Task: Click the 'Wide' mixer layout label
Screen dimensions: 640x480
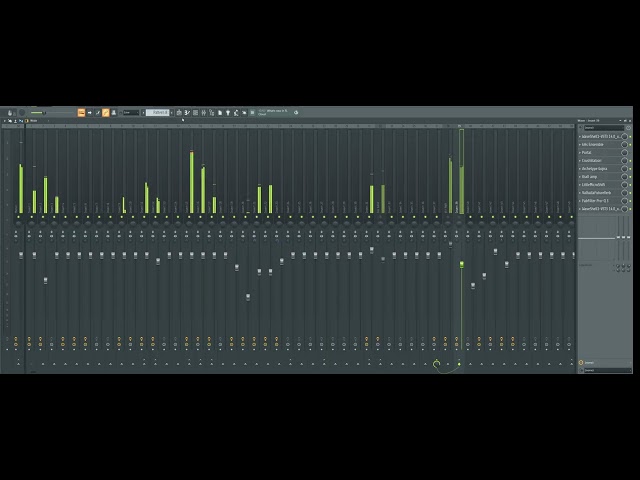Action: click(34, 121)
